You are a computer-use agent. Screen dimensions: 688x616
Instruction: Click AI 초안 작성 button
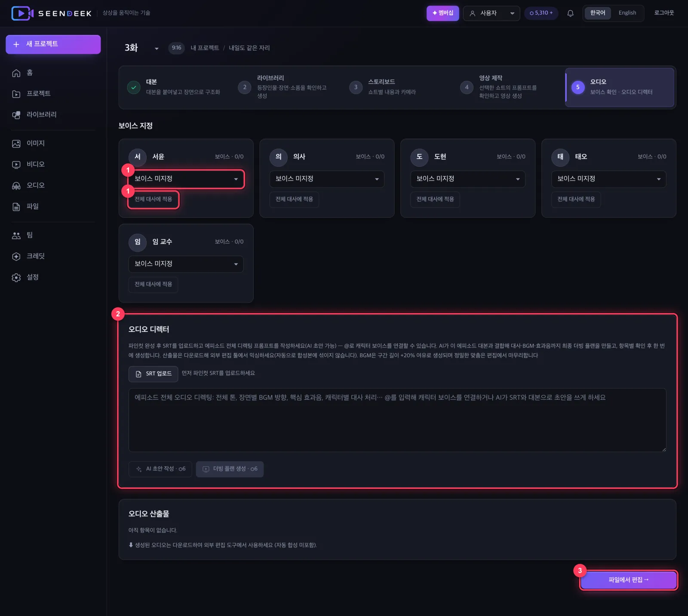(x=160, y=469)
